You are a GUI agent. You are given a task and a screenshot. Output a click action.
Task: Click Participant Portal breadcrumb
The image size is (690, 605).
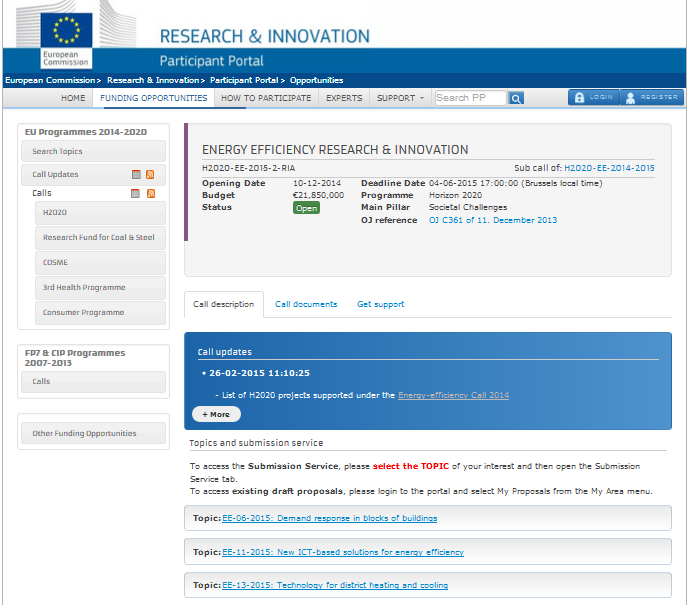click(x=244, y=80)
